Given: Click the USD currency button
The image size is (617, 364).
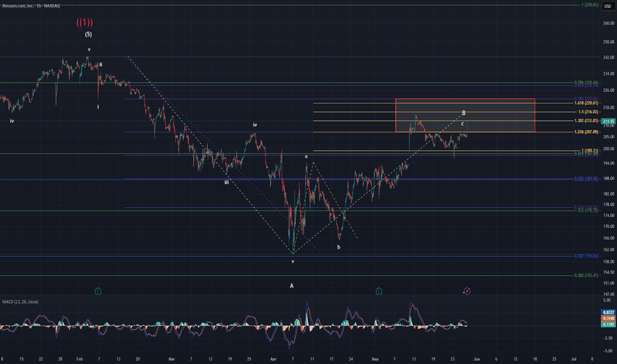Looking at the screenshot, I should (x=608, y=6).
